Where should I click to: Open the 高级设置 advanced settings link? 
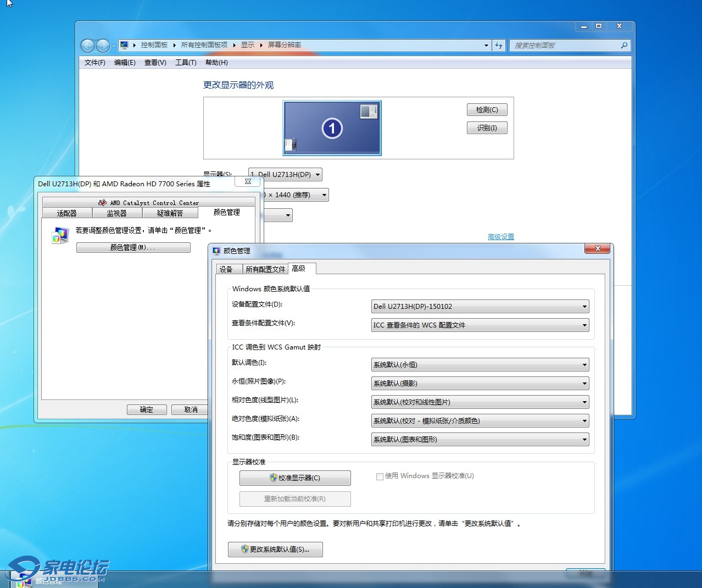[x=500, y=237]
